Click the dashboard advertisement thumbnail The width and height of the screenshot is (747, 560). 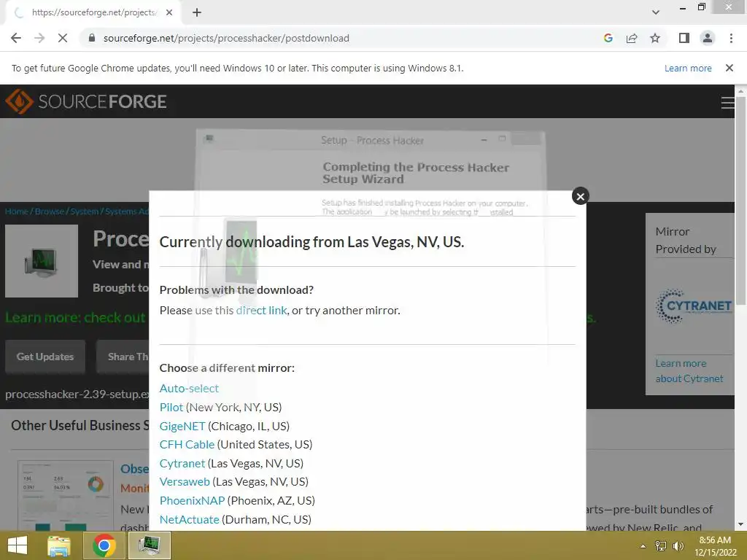(x=65, y=496)
